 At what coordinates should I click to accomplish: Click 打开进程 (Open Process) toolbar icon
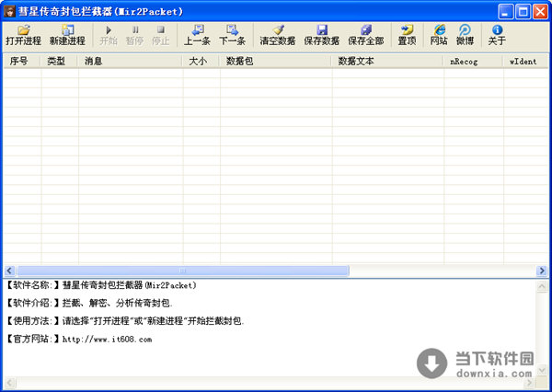[23, 35]
